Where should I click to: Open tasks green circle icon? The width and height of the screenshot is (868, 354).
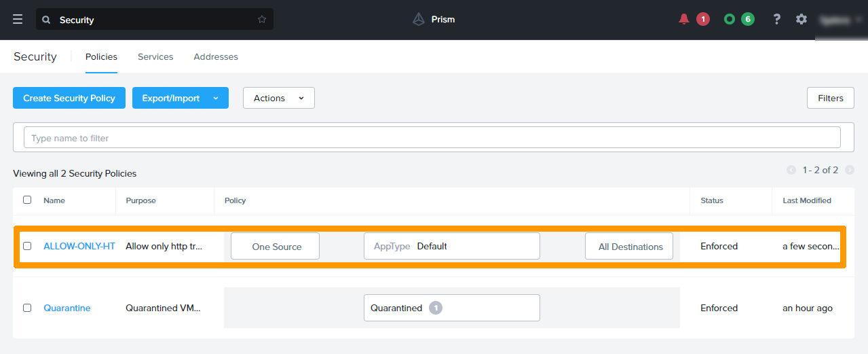(x=730, y=19)
